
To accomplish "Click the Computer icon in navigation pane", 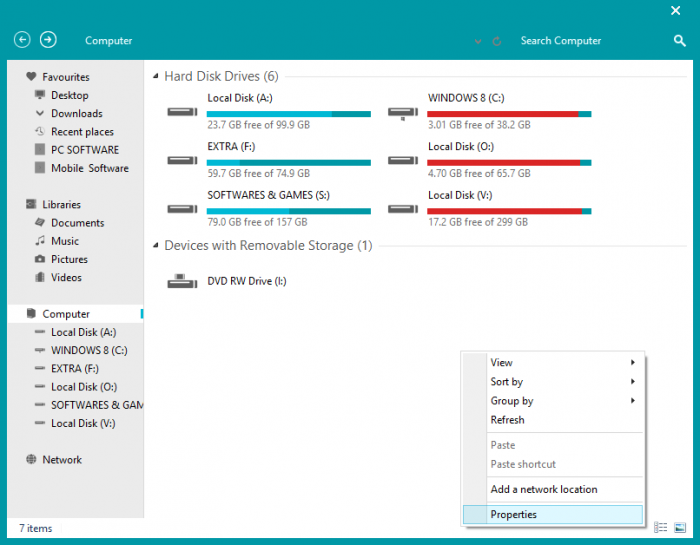I will click(x=31, y=313).
